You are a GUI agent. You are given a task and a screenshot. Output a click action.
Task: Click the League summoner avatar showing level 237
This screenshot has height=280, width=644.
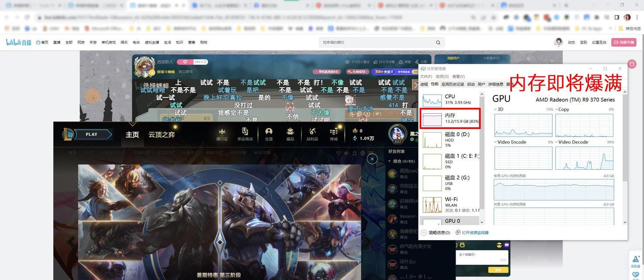click(398, 134)
